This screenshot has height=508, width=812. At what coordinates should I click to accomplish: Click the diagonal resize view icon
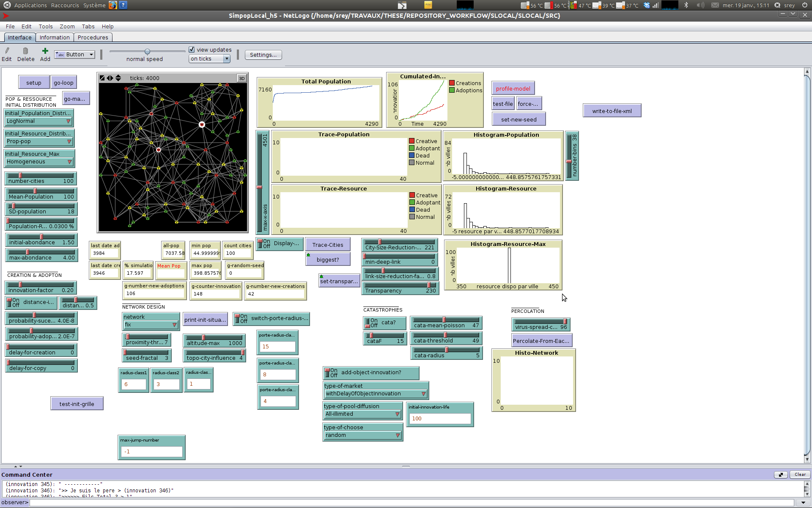pyautogui.click(x=102, y=78)
